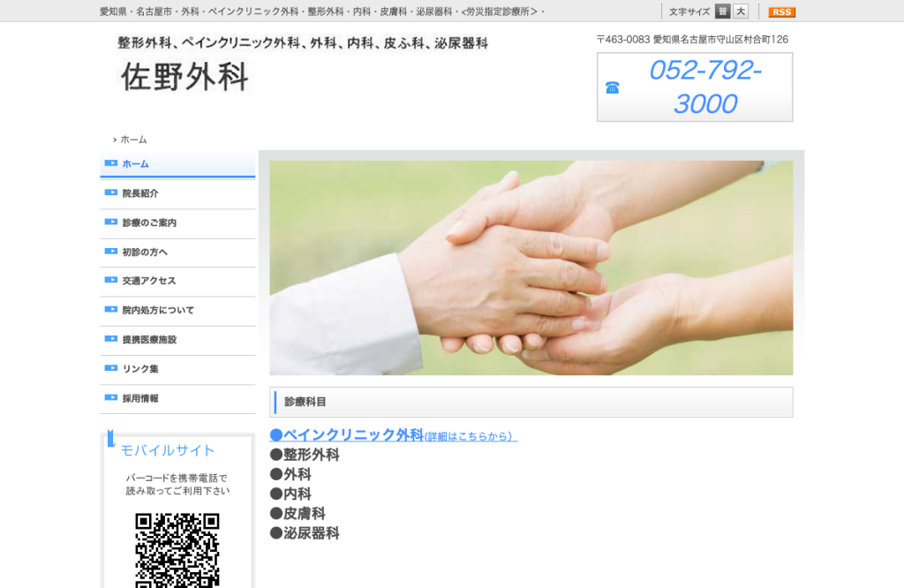Click the blue arrow icon beside 初診の方へ

click(110, 252)
